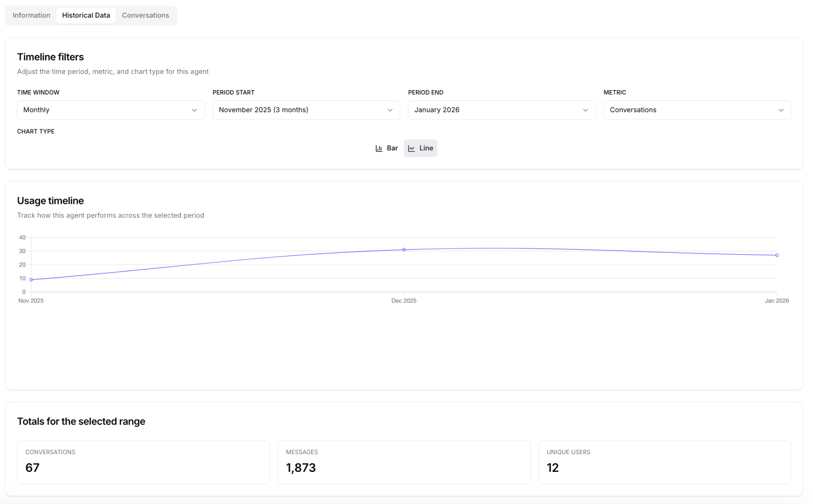813x504 pixels.
Task: Switch to the Information tab
Action: [31, 15]
